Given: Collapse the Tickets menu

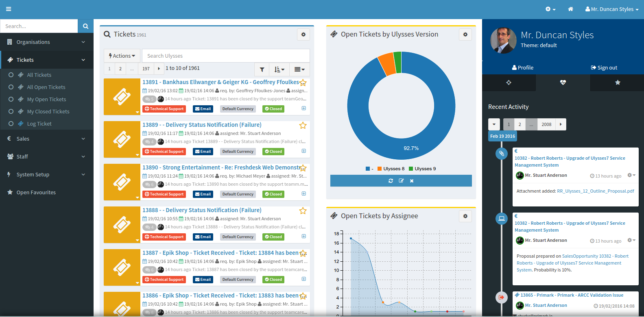Looking at the screenshot, I should pos(47,60).
